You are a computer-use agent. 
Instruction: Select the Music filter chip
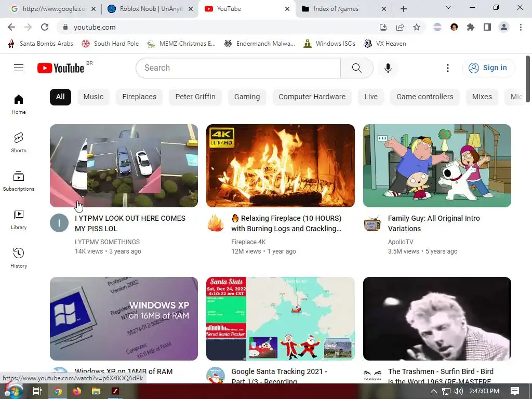coord(94,97)
